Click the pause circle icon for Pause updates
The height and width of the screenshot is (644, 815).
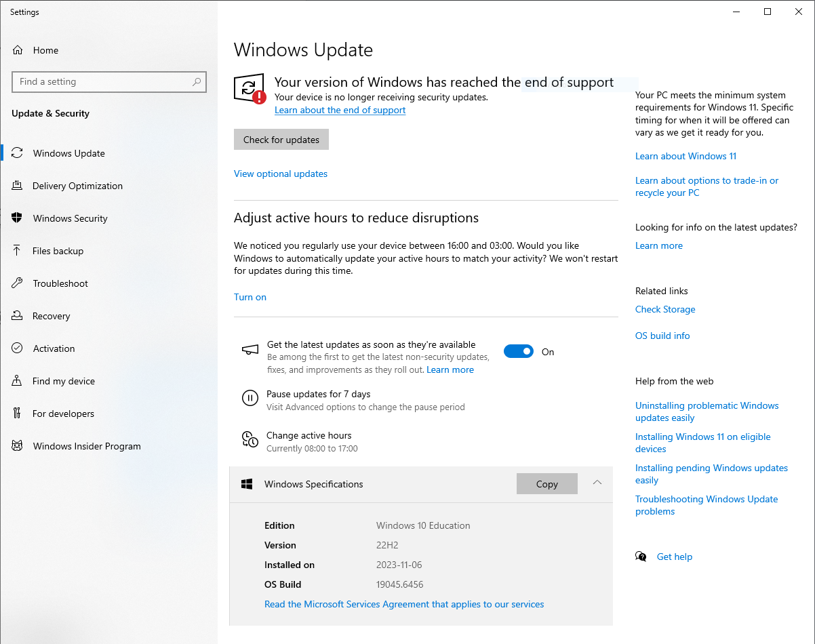coord(250,399)
